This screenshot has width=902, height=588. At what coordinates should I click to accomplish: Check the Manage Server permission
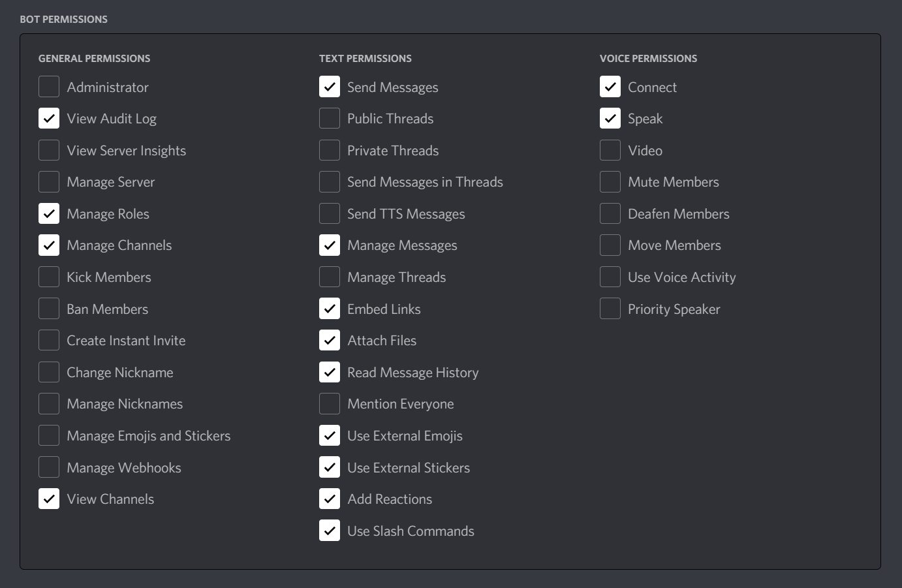(49, 181)
